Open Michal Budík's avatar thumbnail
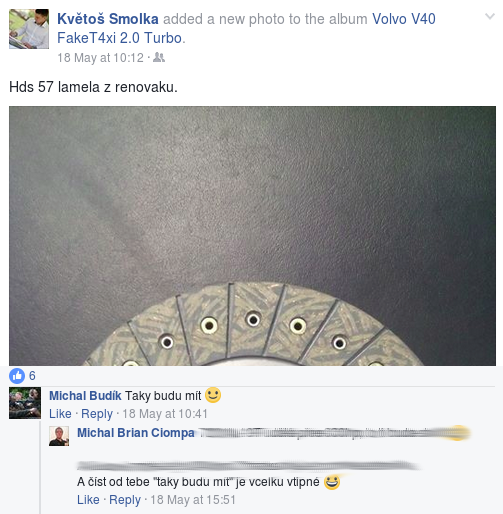Screen dimensions: 503x514 click(25, 403)
